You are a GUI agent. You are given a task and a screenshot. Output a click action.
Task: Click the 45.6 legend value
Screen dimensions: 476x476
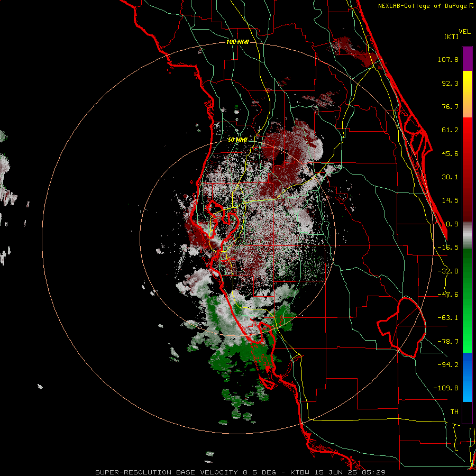(450, 153)
